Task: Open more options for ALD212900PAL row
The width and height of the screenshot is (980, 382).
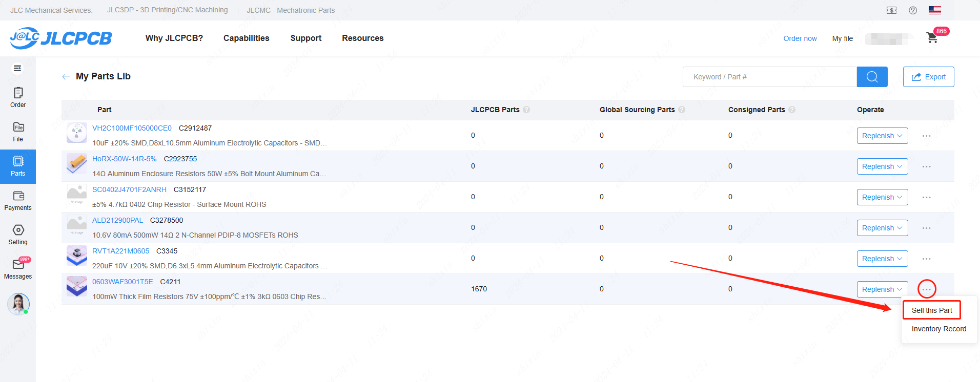Action: click(927, 228)
